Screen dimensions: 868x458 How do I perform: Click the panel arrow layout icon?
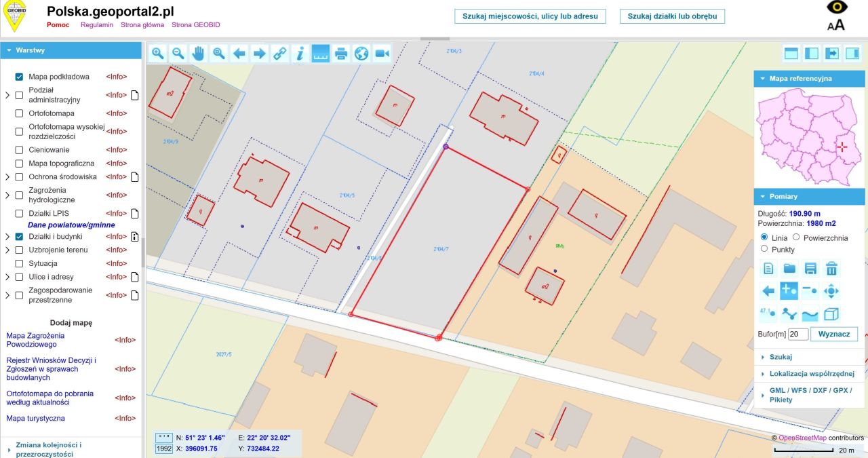coord(832,54)
